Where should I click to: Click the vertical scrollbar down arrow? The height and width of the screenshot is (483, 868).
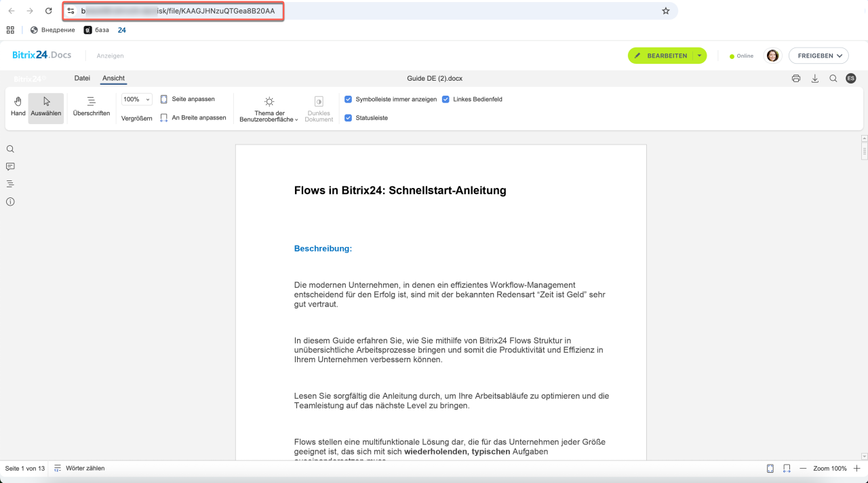[x=864, y=457]
